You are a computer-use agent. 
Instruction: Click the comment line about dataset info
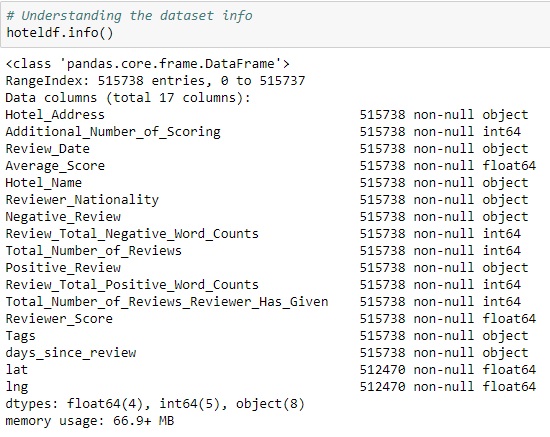click(129, 16)
